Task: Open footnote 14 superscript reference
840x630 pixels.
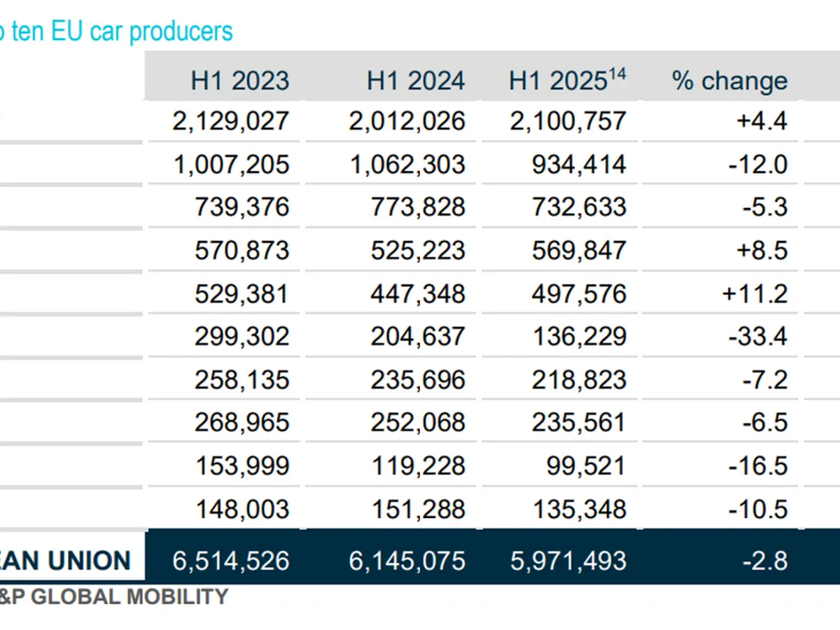Action: (x=617, y=73)
